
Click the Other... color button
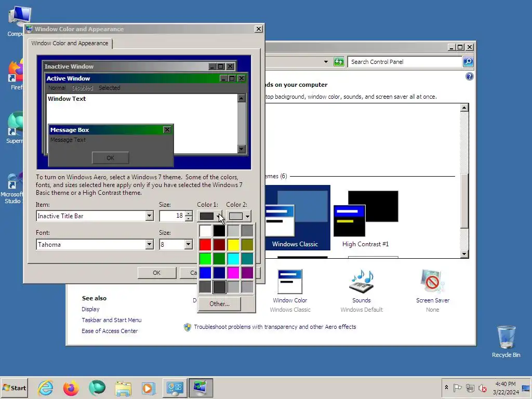click(219, 303)
